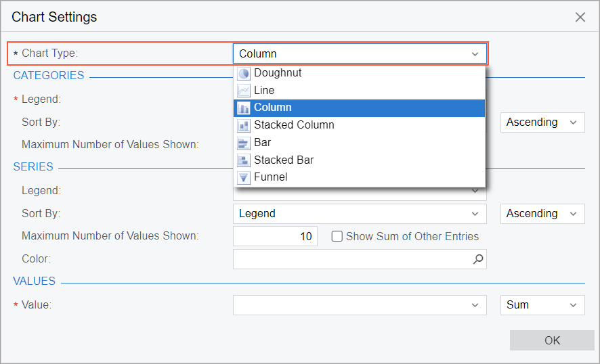Close the Chart Settings dialog
The height and width of the screenshot is (364, 600).
click(x=580, y=18)
